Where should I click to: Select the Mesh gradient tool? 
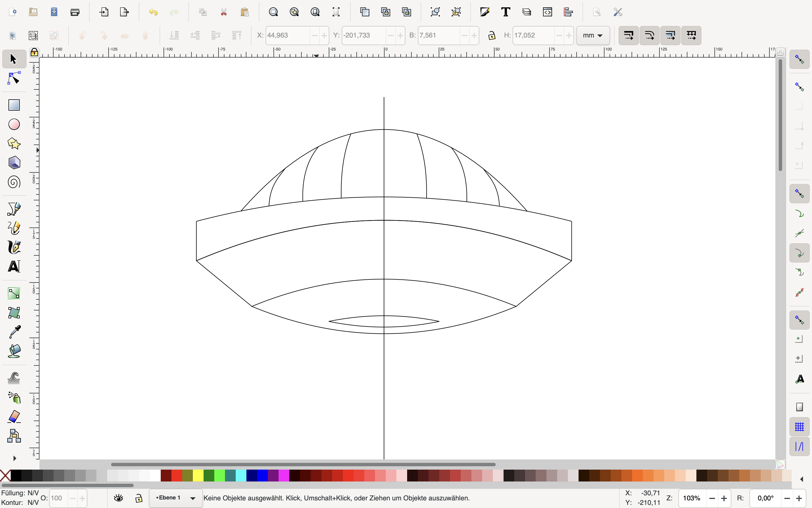click(x=14, y=313)
